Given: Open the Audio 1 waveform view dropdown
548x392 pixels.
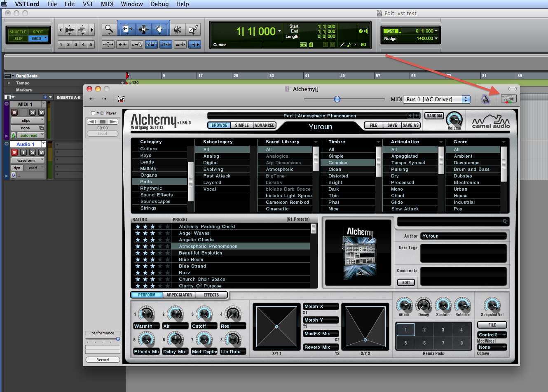Looking at the screenshot, I should click(28, 160).
